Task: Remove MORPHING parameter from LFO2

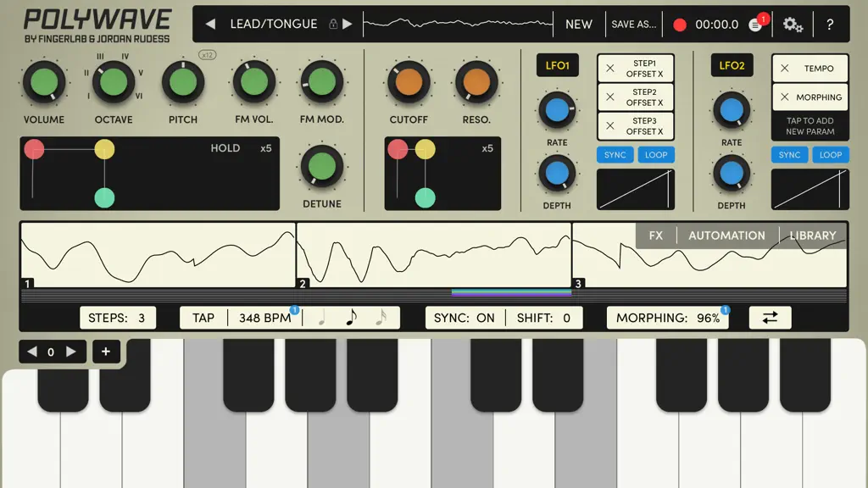Action: coord(784,97)
